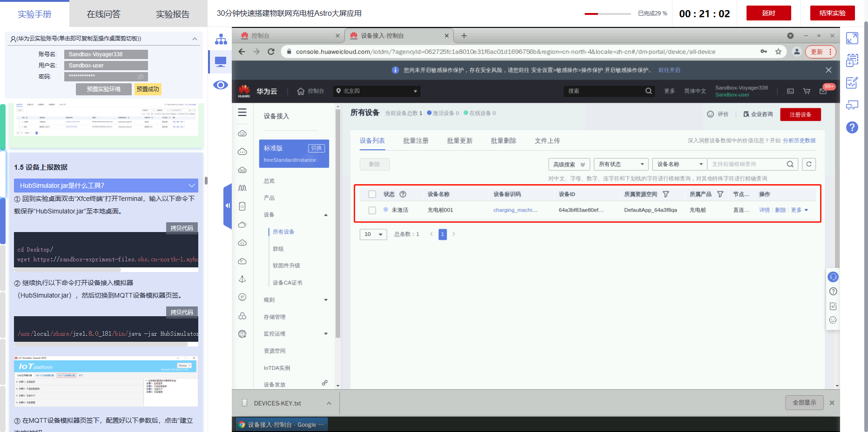
Task: Expand 'HubSimulator.jar是什么工具?' section
Action: [x=106, y=186]
